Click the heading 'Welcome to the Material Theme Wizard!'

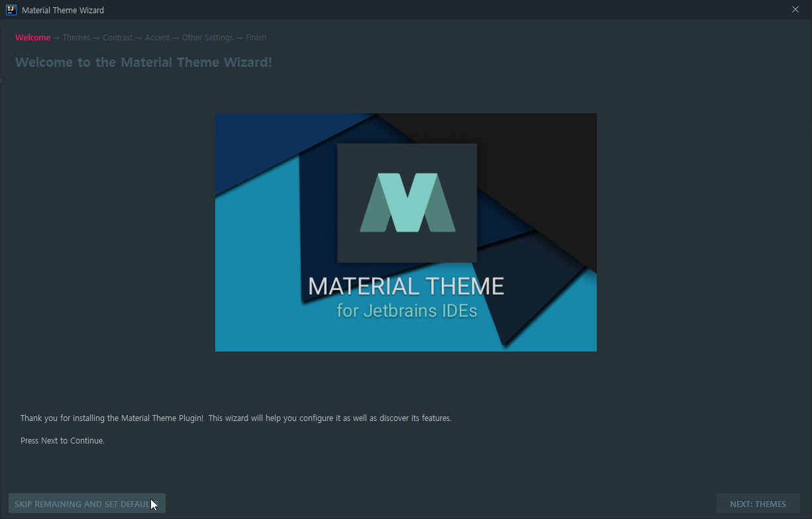144,62
